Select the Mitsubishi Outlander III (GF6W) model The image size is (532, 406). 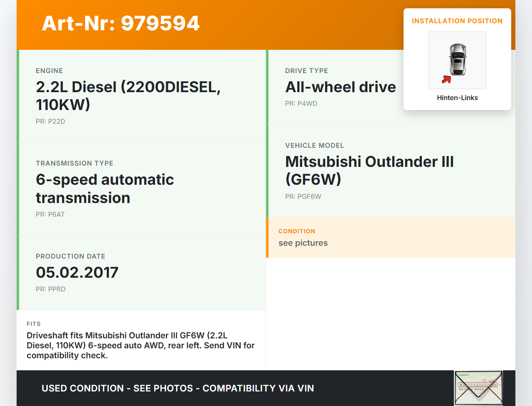pos(369,170)
